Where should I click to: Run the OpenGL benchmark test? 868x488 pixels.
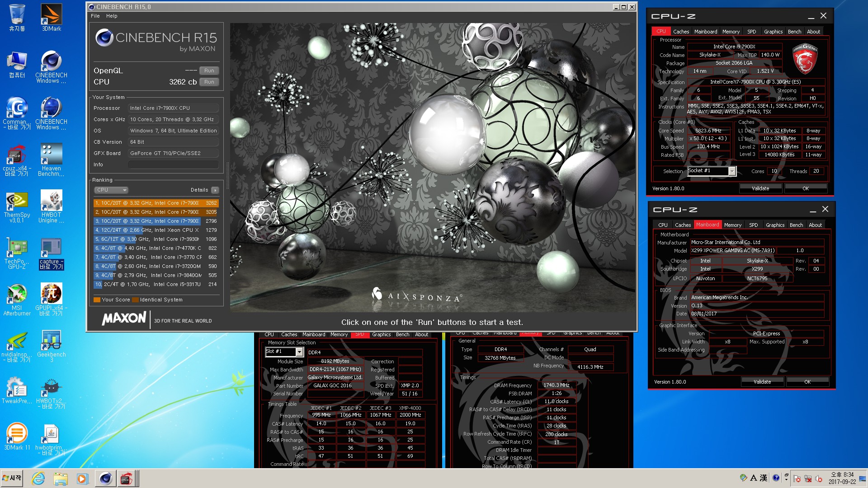pyautogui.click(x=209, y=70)
